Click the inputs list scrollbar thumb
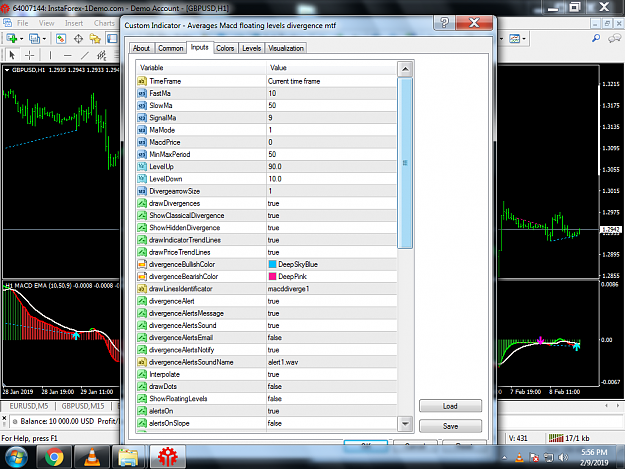 [405, 163]
